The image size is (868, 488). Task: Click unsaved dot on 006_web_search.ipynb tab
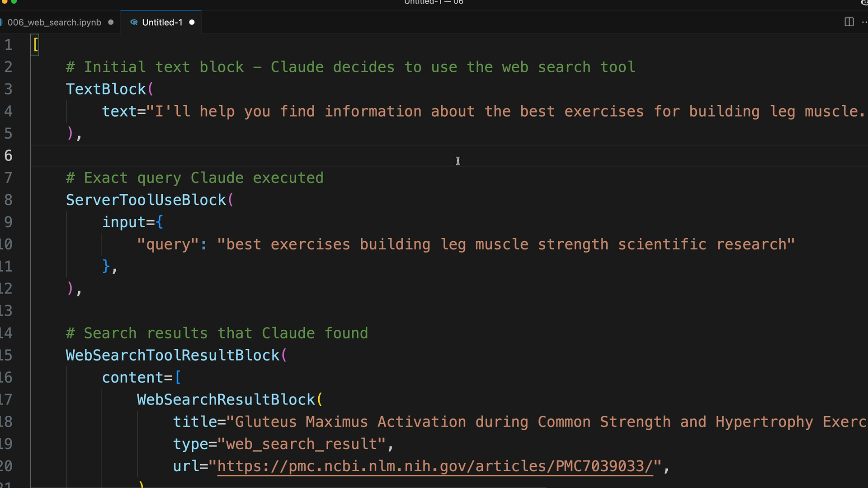(x=111, y=23)
